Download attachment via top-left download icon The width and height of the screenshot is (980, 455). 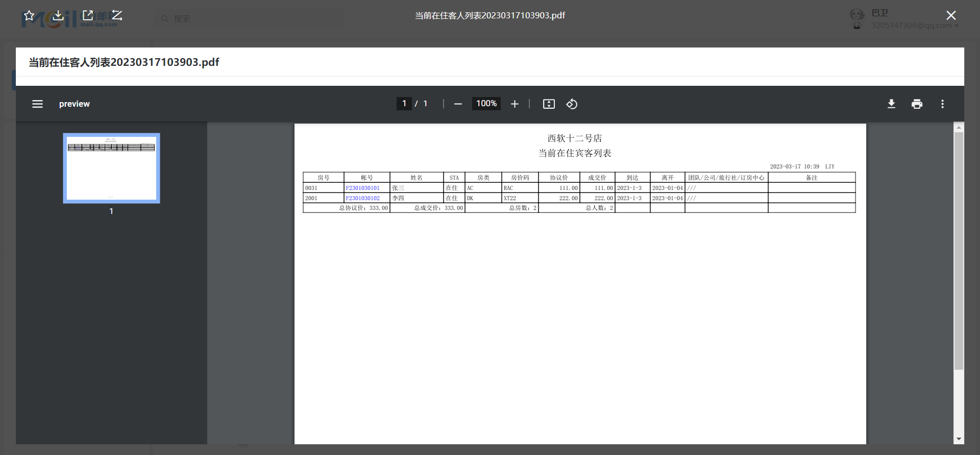pos(58,15)
